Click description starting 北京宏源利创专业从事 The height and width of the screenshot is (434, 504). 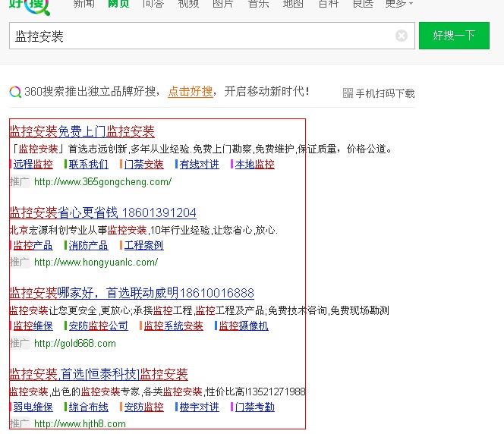143,230
